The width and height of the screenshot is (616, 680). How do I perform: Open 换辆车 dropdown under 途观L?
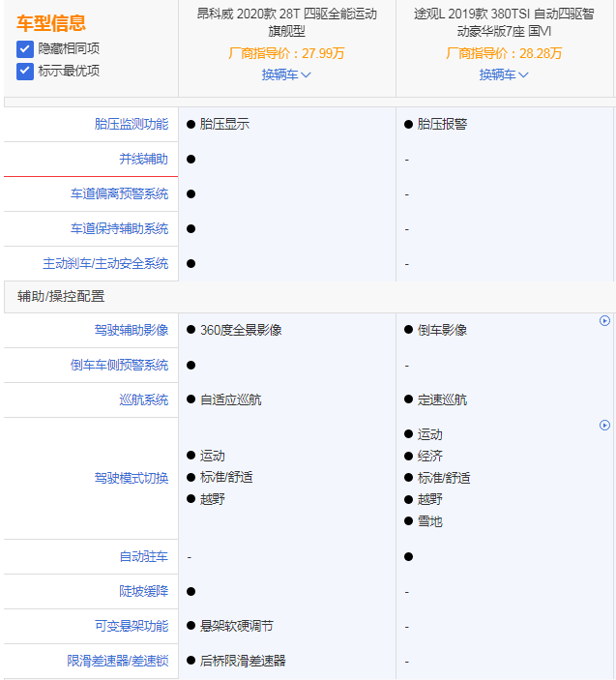pos(504,74)
